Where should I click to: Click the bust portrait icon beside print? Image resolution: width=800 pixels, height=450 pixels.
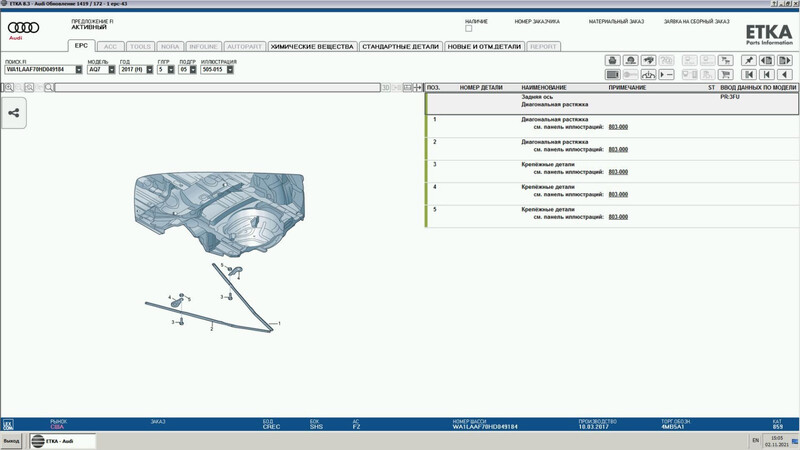tap(630, 60)
